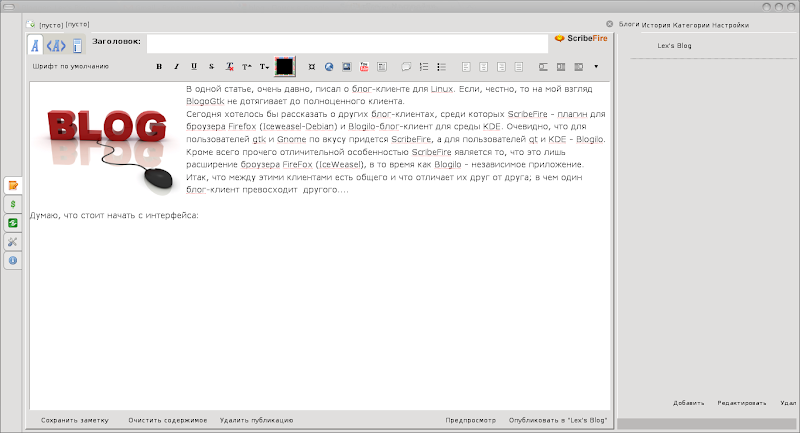
Task: Select the Настройки tab
Action: pos(731,25)
